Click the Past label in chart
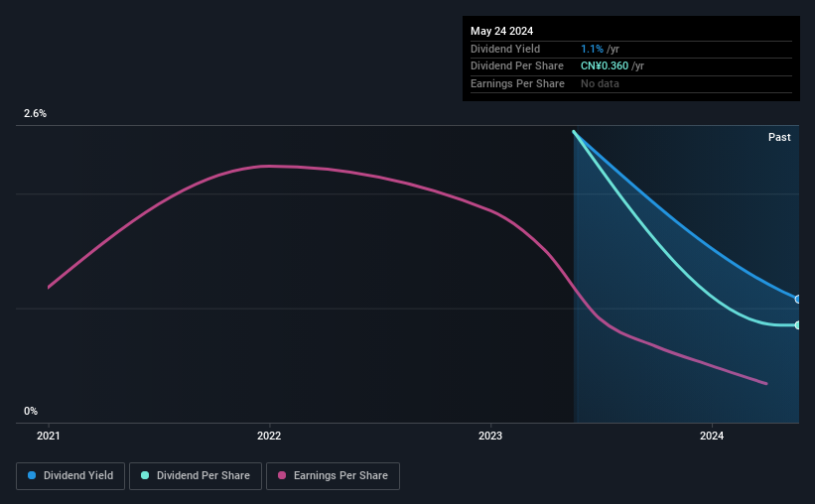The height and width of the screenshot is (504, 815). pyautogui.click(x=779, y=137)
